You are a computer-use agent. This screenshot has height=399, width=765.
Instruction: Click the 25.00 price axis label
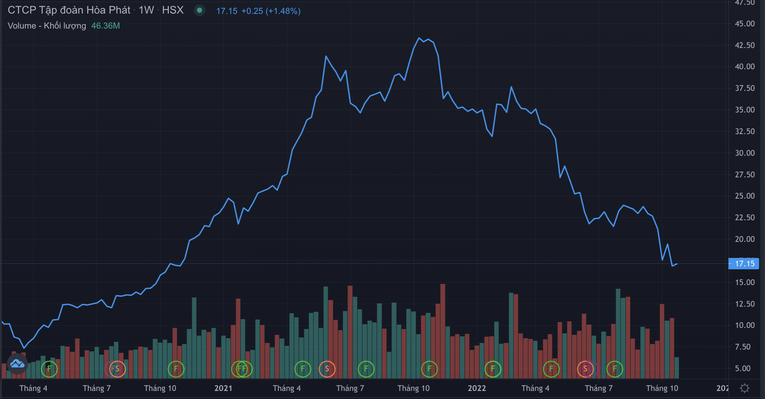pos(745,196)
